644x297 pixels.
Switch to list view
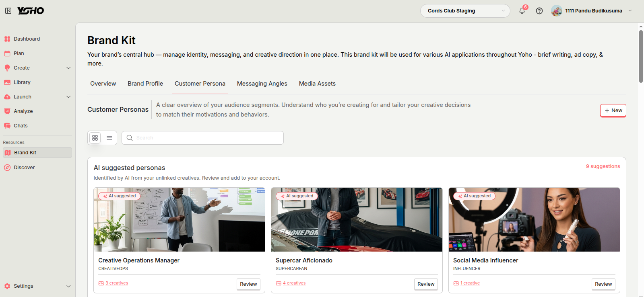(109, 138)
